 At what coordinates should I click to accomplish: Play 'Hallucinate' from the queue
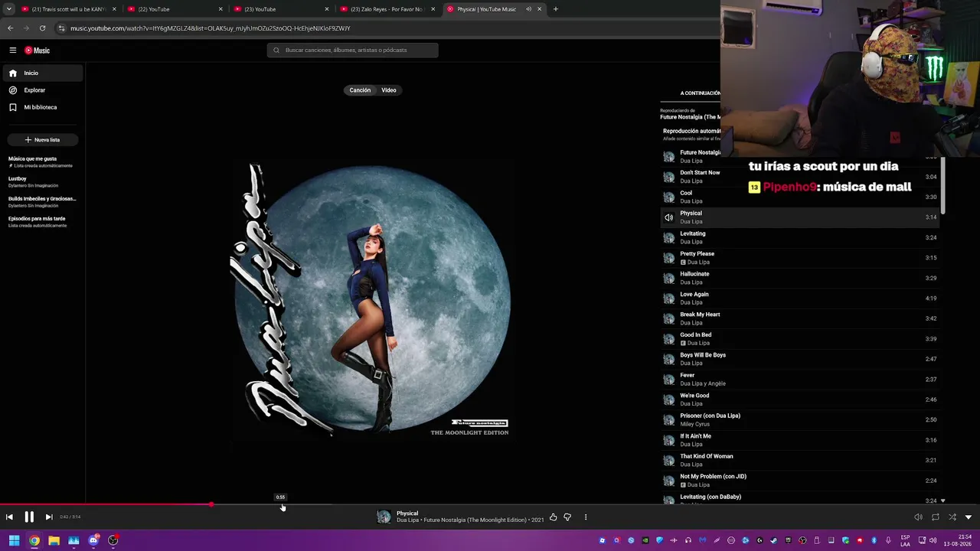pos(800,278)
